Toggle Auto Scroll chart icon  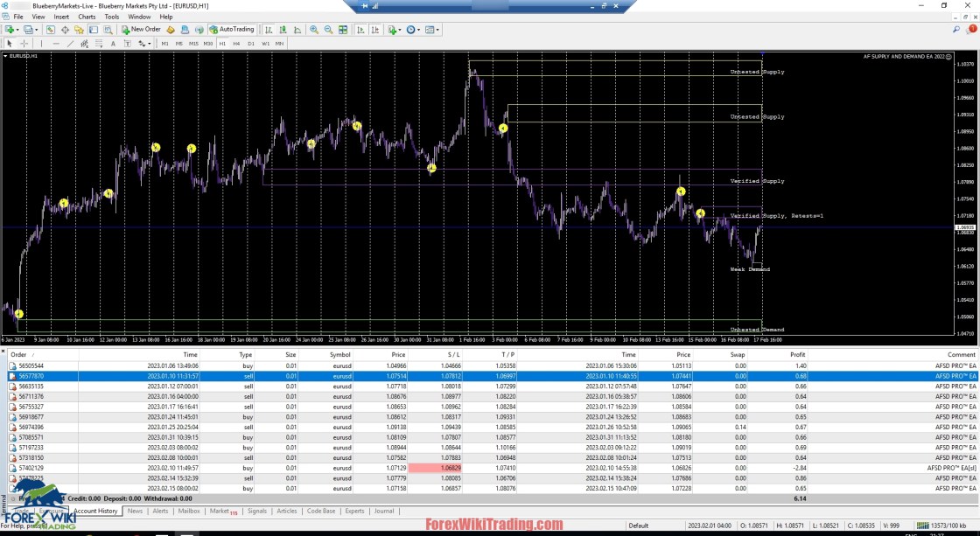360,30
